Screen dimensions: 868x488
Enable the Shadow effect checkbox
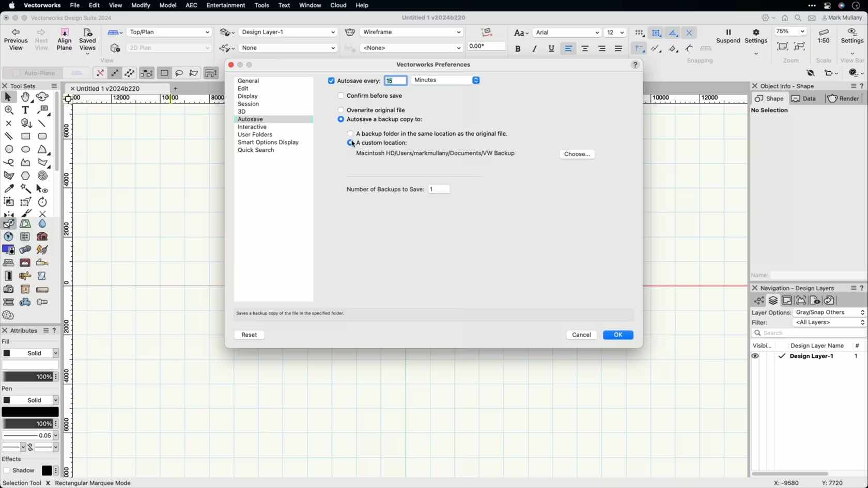tap(6, 470)
